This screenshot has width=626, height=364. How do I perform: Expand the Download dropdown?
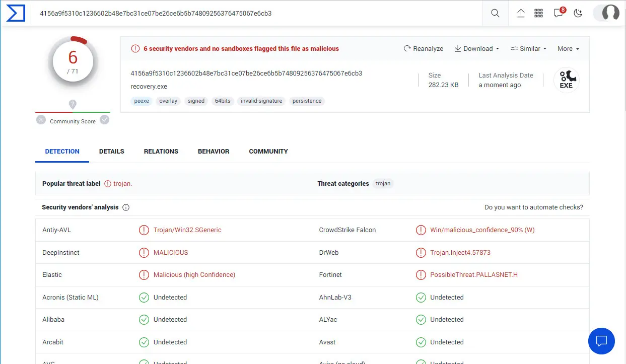(x=476, y=49)
